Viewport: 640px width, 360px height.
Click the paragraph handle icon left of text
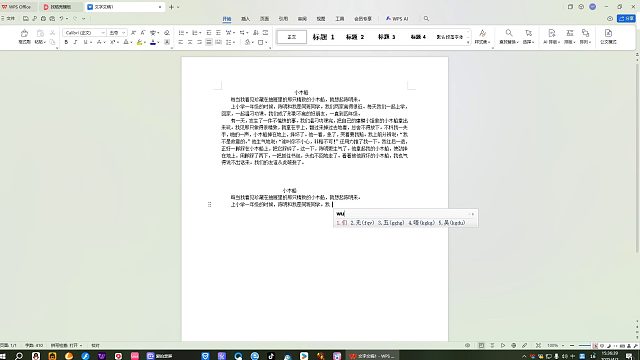(x=209, y=204)
